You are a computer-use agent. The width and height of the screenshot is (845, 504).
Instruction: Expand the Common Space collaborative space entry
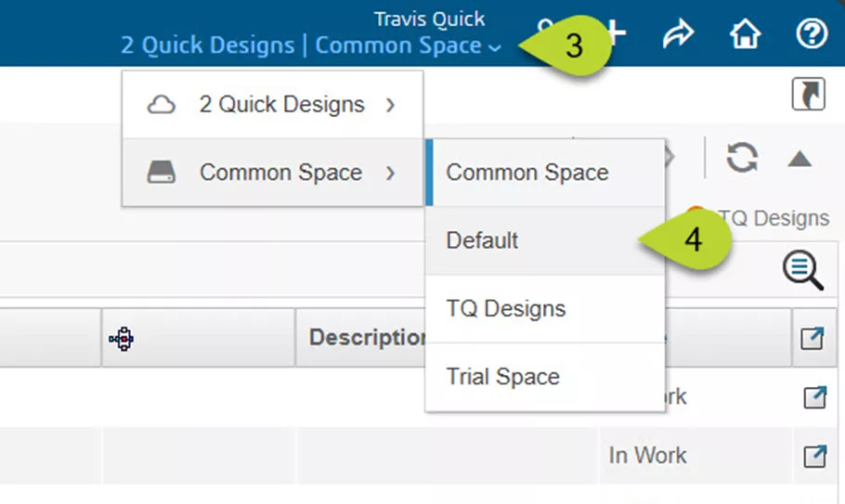[x=273, y=173]
